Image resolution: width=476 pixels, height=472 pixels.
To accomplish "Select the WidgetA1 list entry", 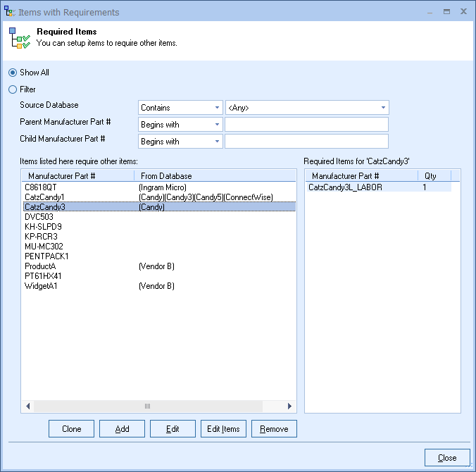I will [41, 286].
